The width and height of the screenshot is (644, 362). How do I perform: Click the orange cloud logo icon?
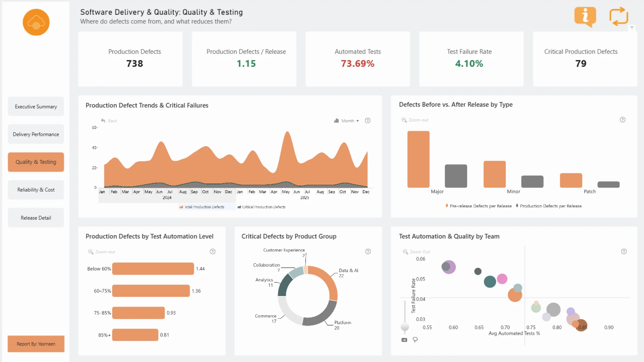pos(36,22)
